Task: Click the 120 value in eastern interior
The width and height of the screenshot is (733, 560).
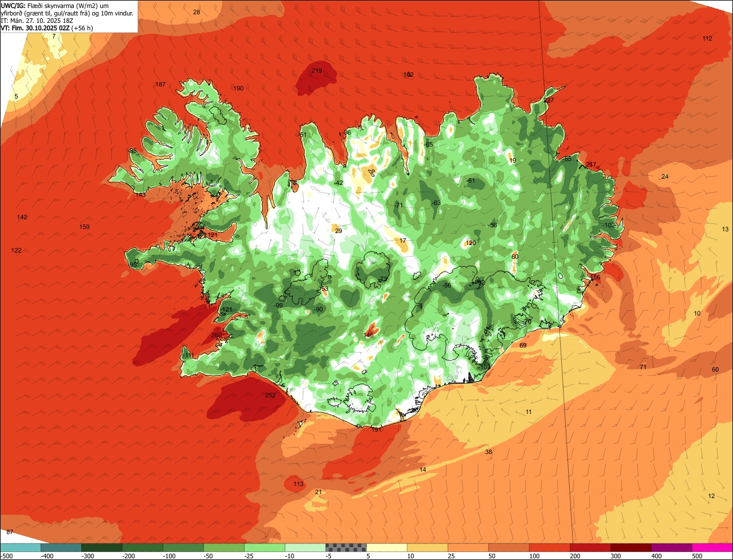Action: [471, 243]
